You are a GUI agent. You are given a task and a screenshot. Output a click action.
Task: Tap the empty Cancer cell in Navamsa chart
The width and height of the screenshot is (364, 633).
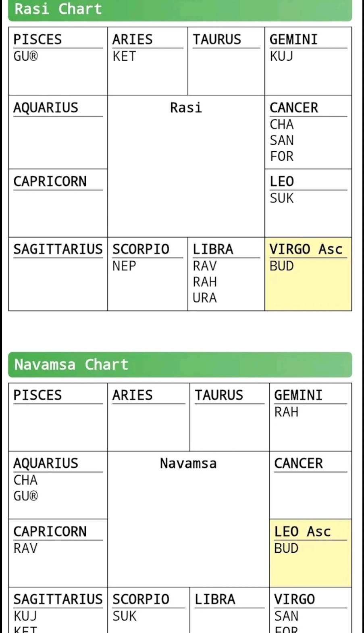coord(310,485)
